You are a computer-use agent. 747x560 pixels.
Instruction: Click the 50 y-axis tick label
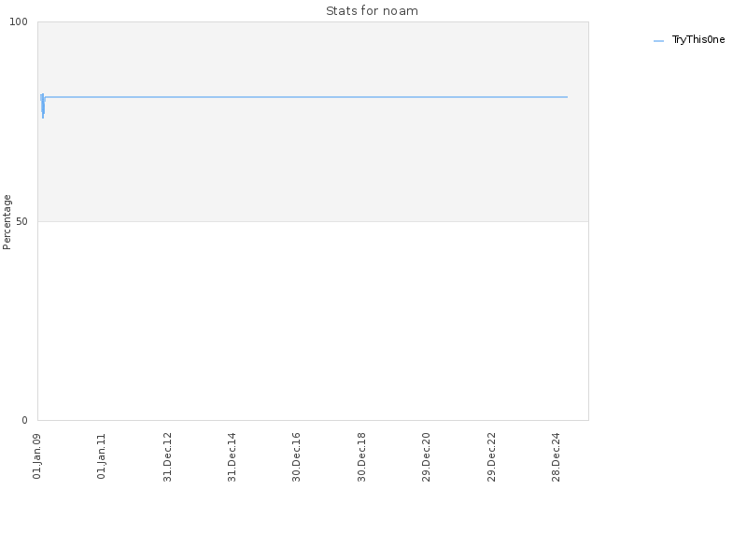point(21,222)
